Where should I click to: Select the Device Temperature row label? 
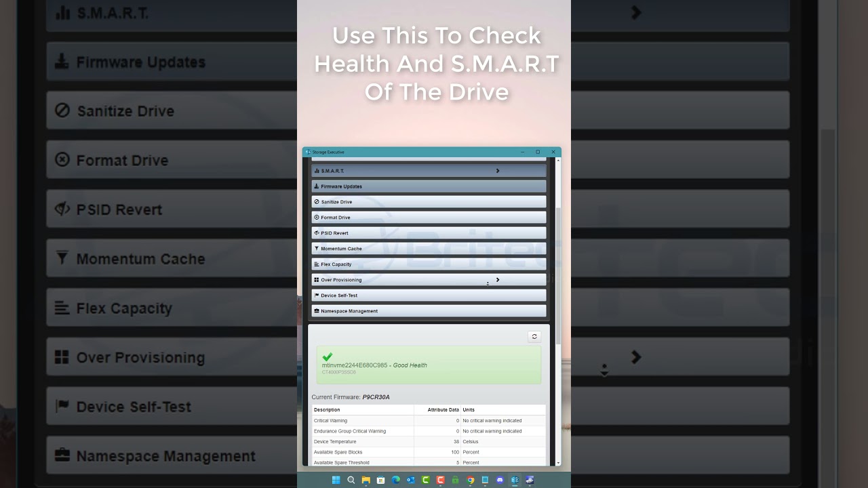(335, 442)
